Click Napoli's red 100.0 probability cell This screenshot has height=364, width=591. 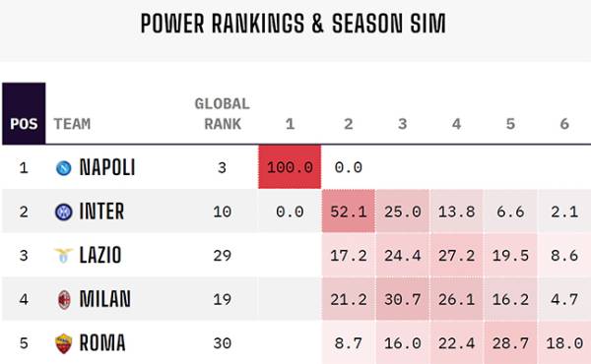pyautogui.click(x=290, y=167)
